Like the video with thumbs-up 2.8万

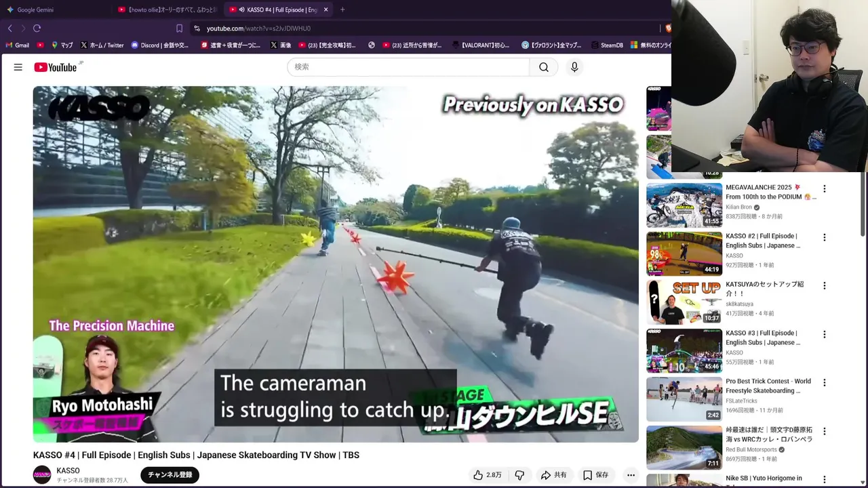(x=488, y=475)
